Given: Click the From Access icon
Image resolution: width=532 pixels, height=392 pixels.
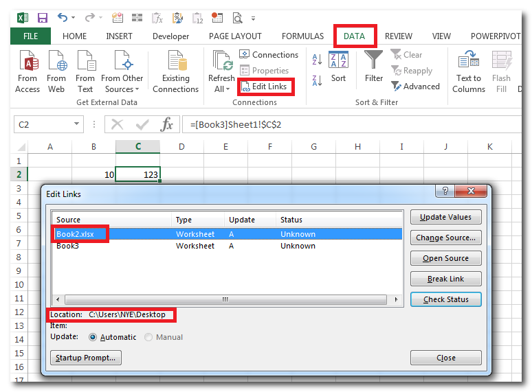Looking at the screenshot, I should click(x=27, y=63).
